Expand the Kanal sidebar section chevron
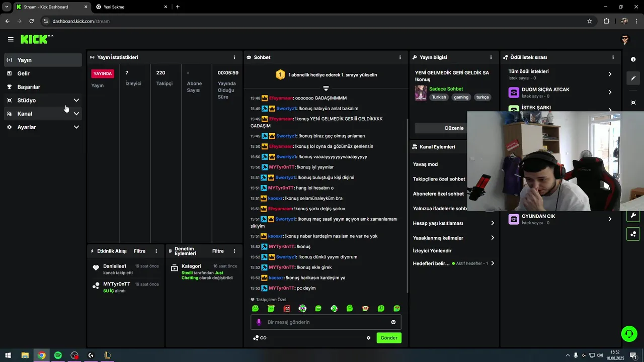This screenshot has width=644, height=362. pos(76,114)
